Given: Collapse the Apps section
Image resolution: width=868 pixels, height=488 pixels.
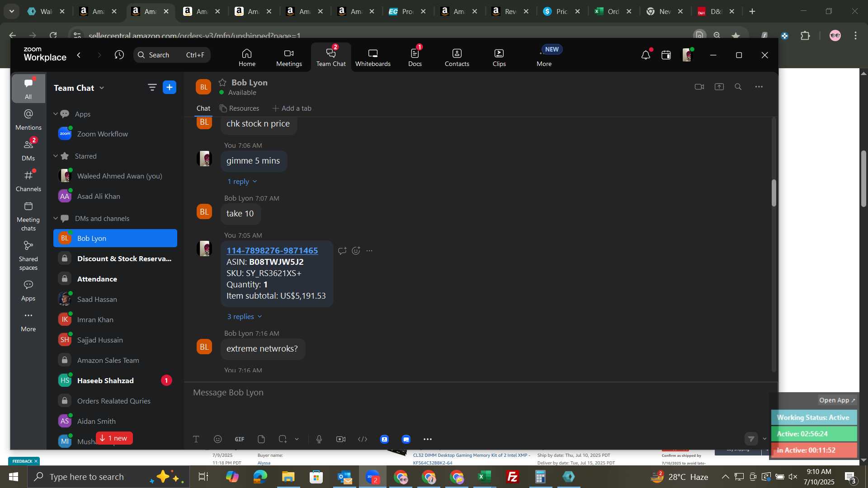Looking at the screenshot, I should [x=56, y=114].
